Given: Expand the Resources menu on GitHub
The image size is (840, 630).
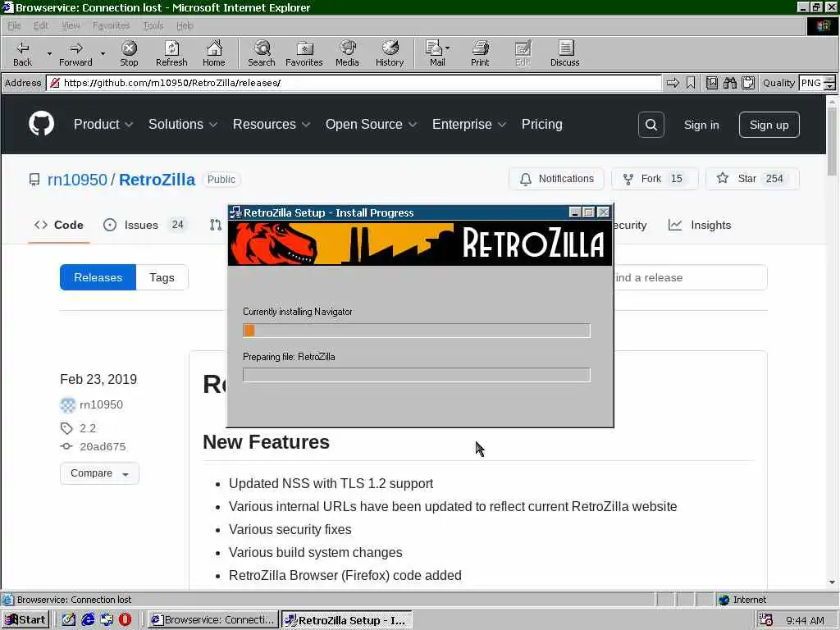Looking at the screenshot, I should pos(272,125).
